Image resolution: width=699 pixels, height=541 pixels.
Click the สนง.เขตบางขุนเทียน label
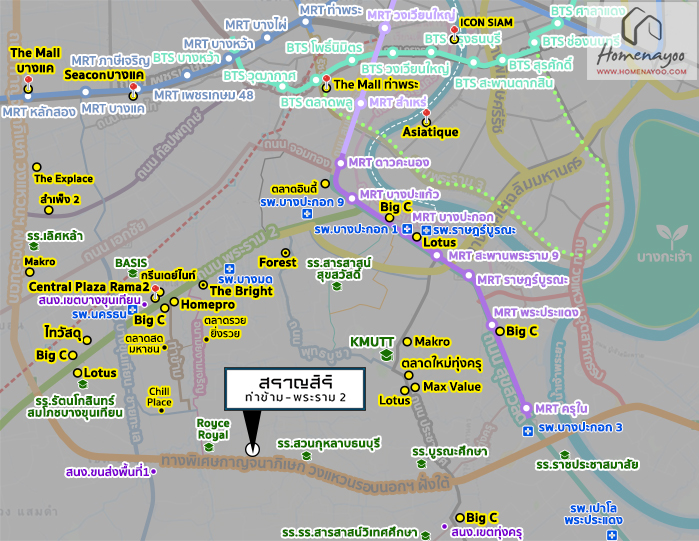tap(89, 300)
